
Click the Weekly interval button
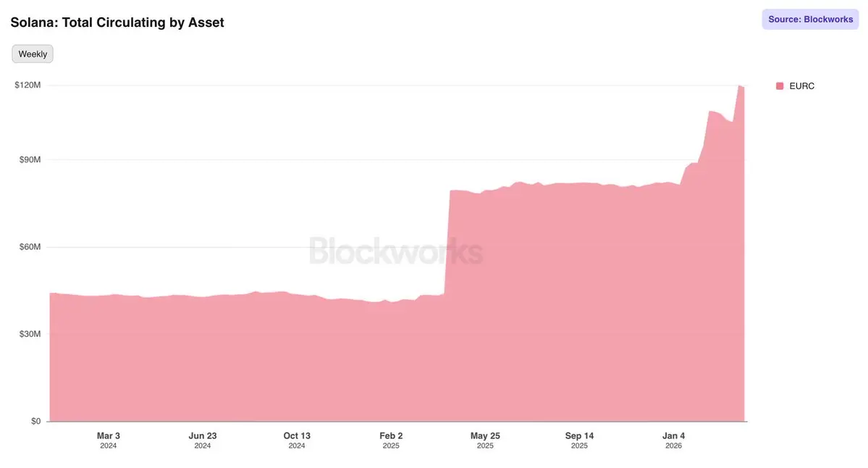33,54
